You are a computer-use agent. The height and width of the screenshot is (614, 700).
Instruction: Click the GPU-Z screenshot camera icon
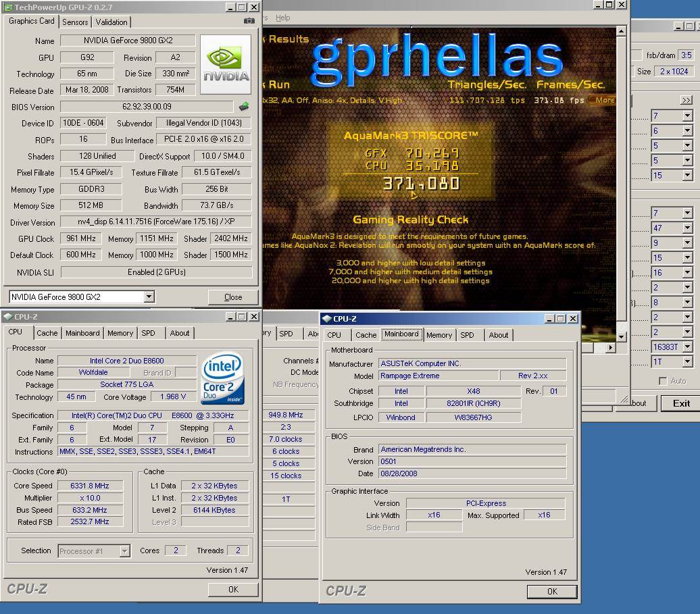tap(249, 21)
